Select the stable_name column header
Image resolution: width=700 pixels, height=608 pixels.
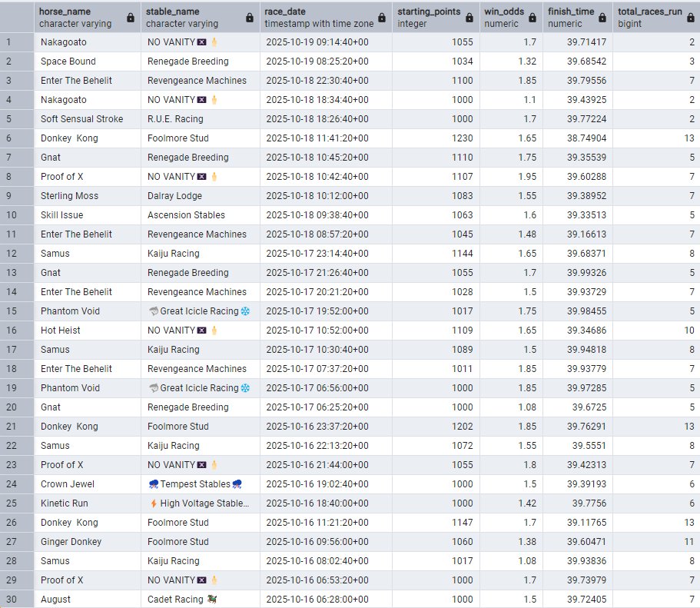coord(201,18)
